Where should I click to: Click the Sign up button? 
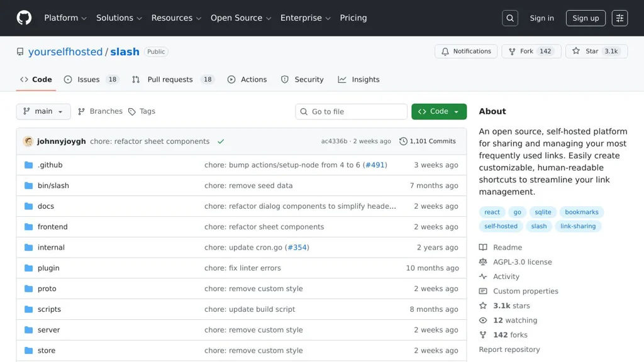(x=586, y=18)
